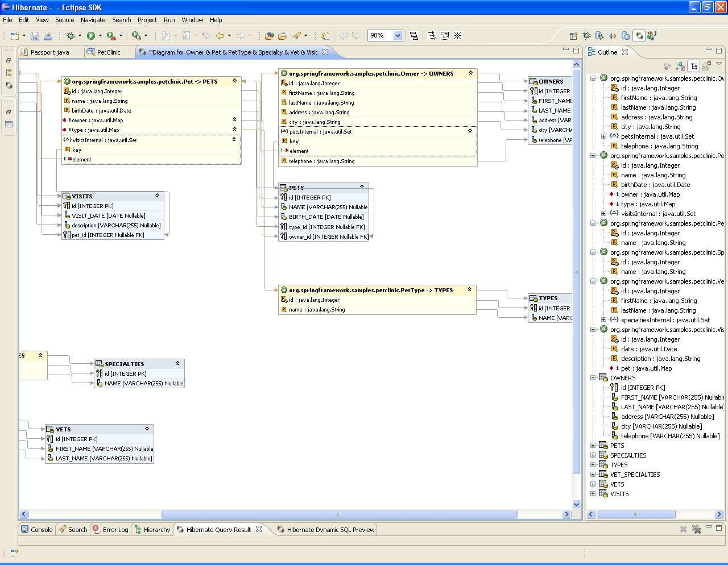This screenshot has width=728, height=565.
Task: Switch to the Hibernate perspective icon
Action: point(639,36)
